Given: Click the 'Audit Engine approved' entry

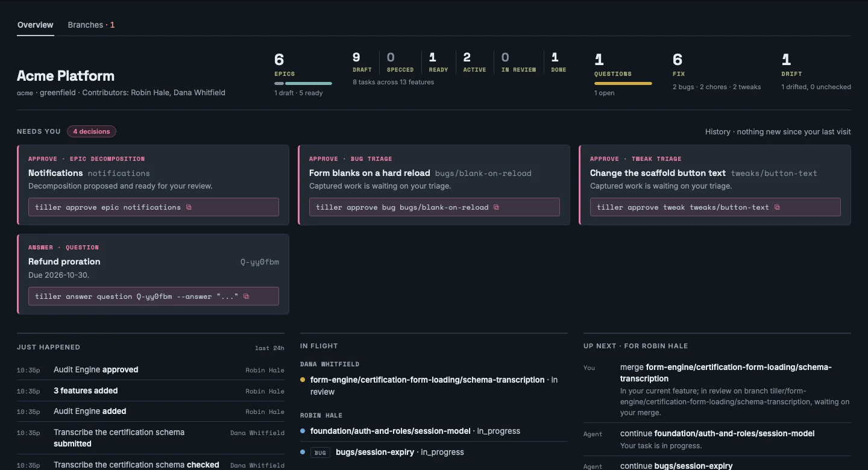Looking at the screenshot, I should click(151, 370).
